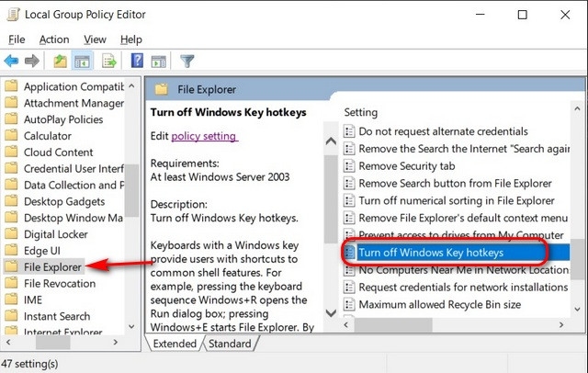The width and height of the screenshot is (588, 373).
Task: Click settings list horizontal scroll right arrow
Action: pos(561,324)
